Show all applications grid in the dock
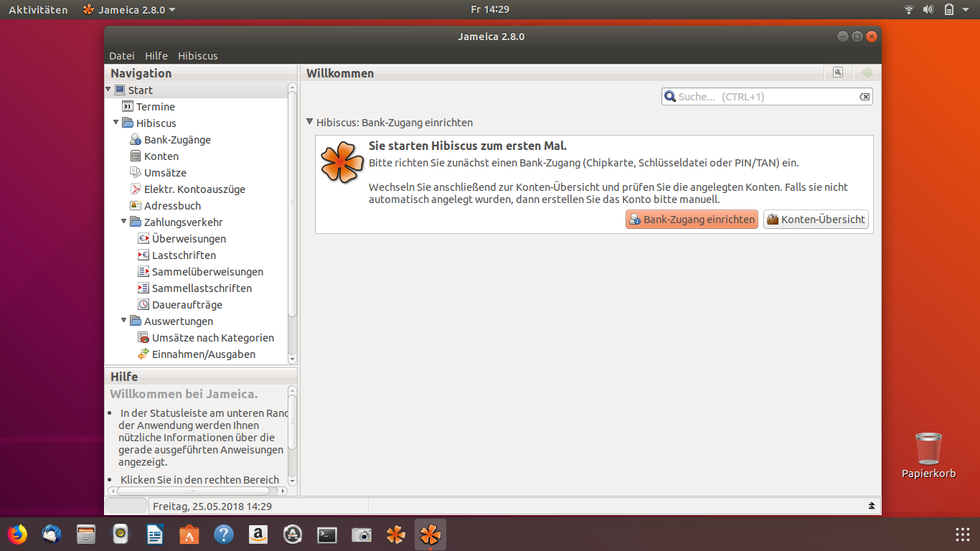 pyautogui.click(x=963, y=534)
